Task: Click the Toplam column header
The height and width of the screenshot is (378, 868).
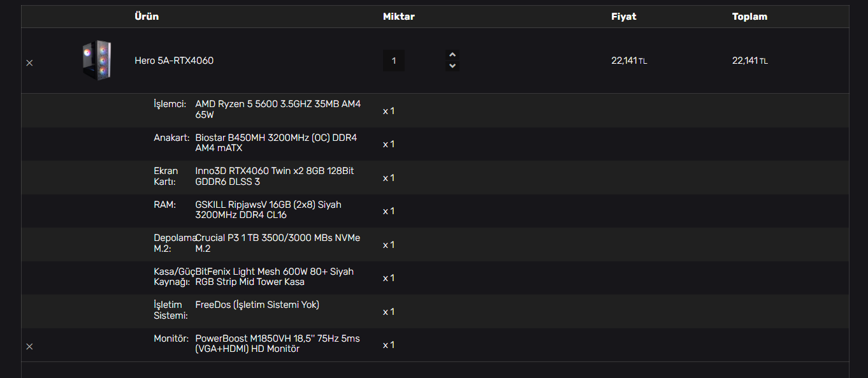Action: [749, 17]
